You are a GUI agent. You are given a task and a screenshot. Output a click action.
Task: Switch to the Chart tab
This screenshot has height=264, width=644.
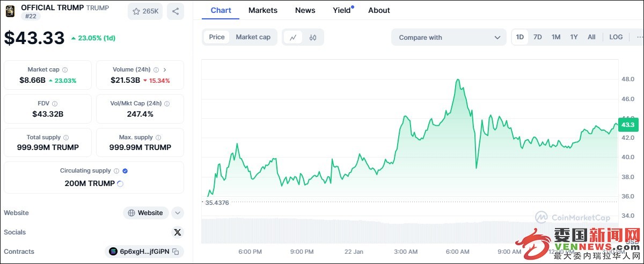pos(221,10)
